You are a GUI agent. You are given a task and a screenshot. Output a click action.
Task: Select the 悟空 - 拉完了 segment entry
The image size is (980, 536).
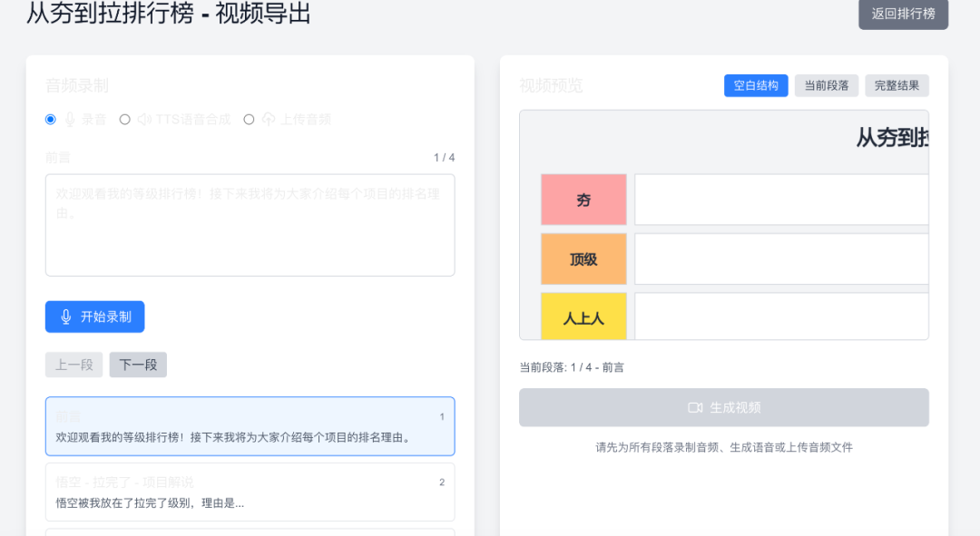click(249, 492)
